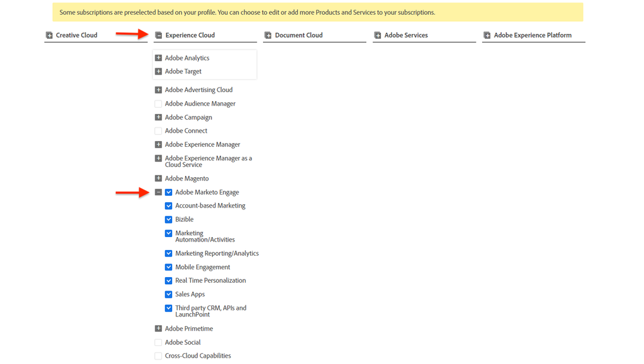Click the Account-based Marketing label
The width and height of the screenshot is (644, 364).
pyautogui.click(x=210, y=206)
